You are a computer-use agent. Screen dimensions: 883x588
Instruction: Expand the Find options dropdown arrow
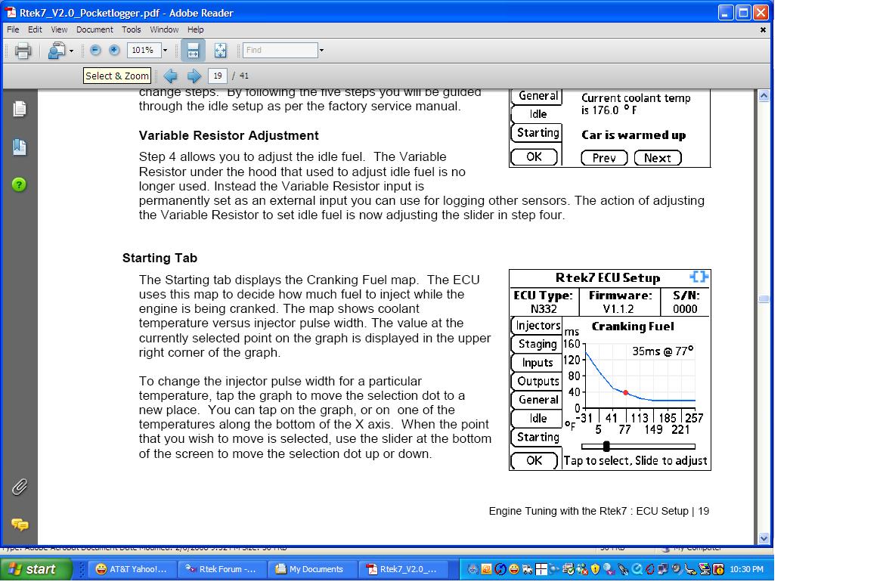pyautogui.click(x=321, y=50)
